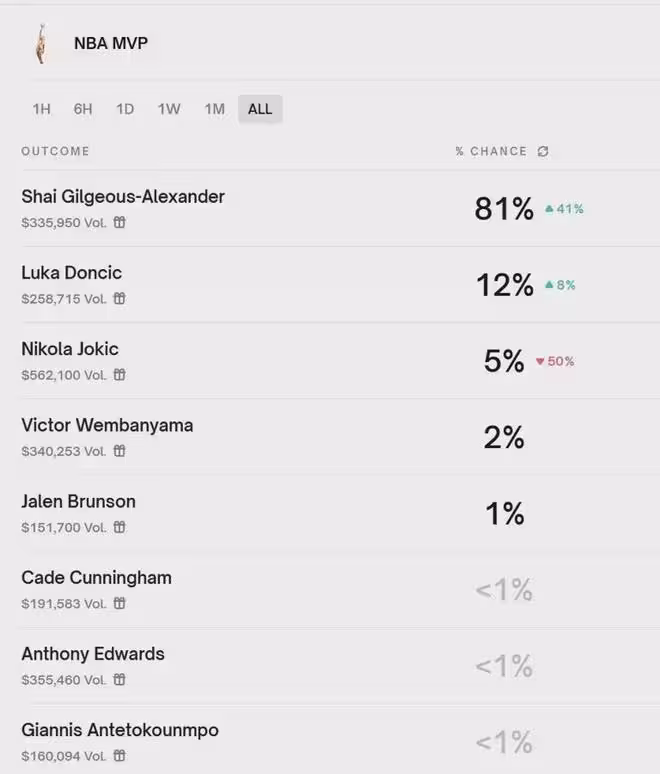The width and height of the screenshot is (660, 774).
Task: Click the 81% chance value
Action: (x=504, y=209)
